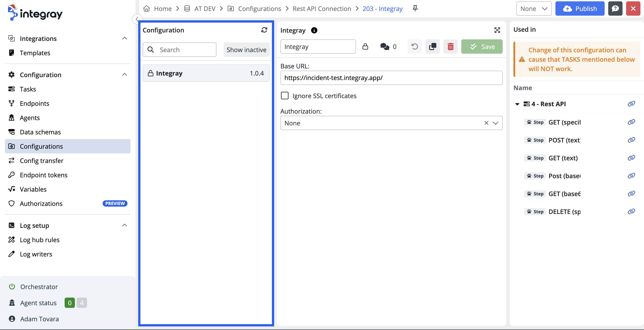The image size is (644, 330).
Task: Enable Ignore SSL certificates checkbox
Action: point(284,96)
